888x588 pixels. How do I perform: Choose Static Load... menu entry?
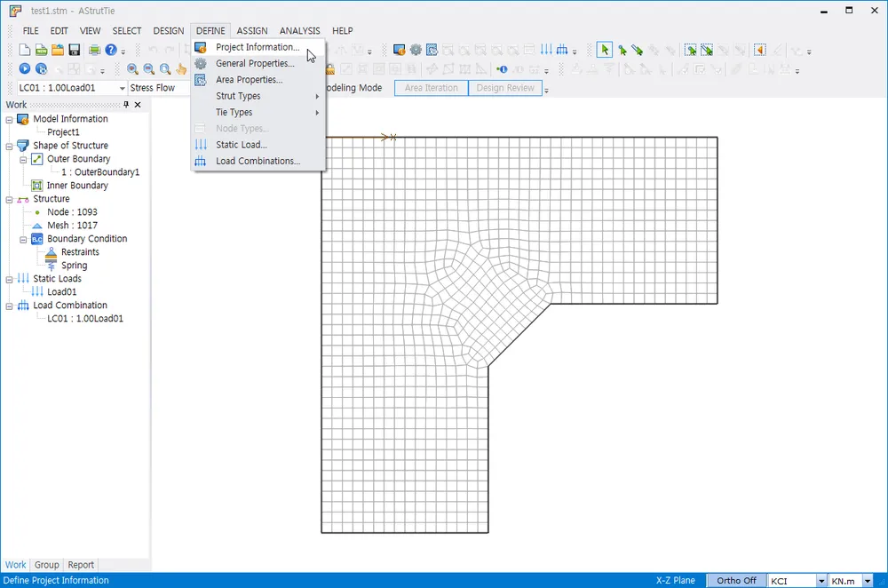pyautogui.click(x=258, y=145)
